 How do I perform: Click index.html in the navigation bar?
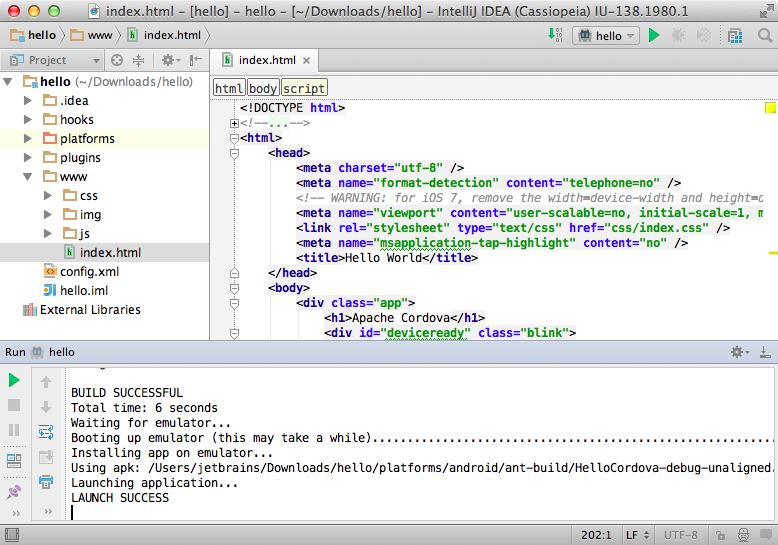165,35
